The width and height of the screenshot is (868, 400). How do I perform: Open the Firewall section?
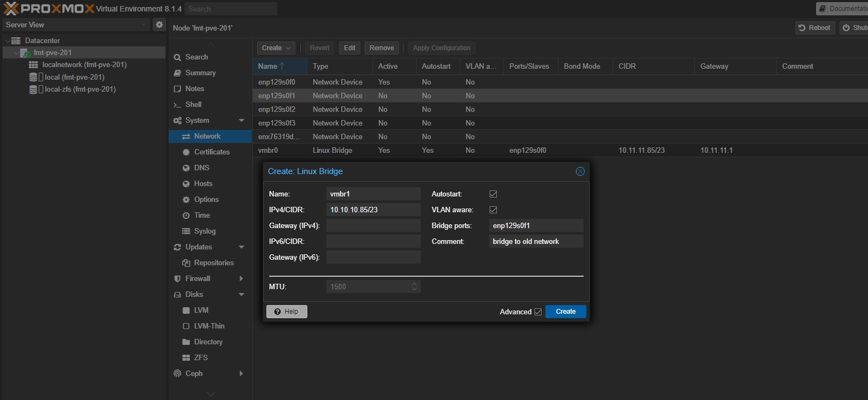(x=198, y=278)
